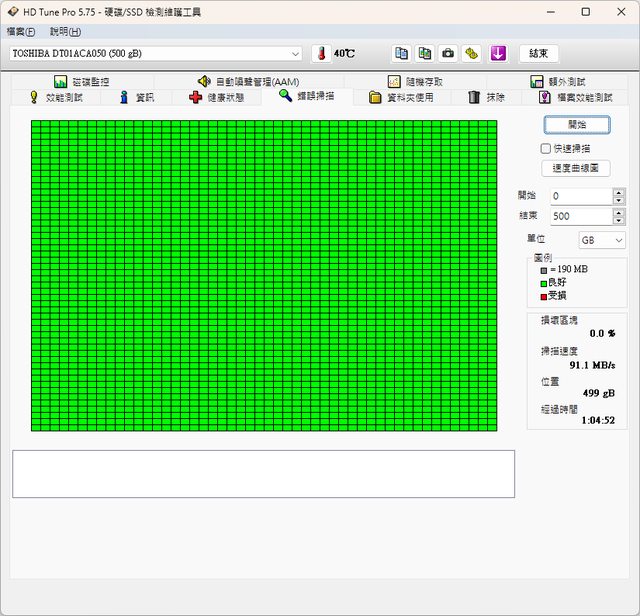Expand the TOSHIBA drive selection dropdown

click(295, 53)
